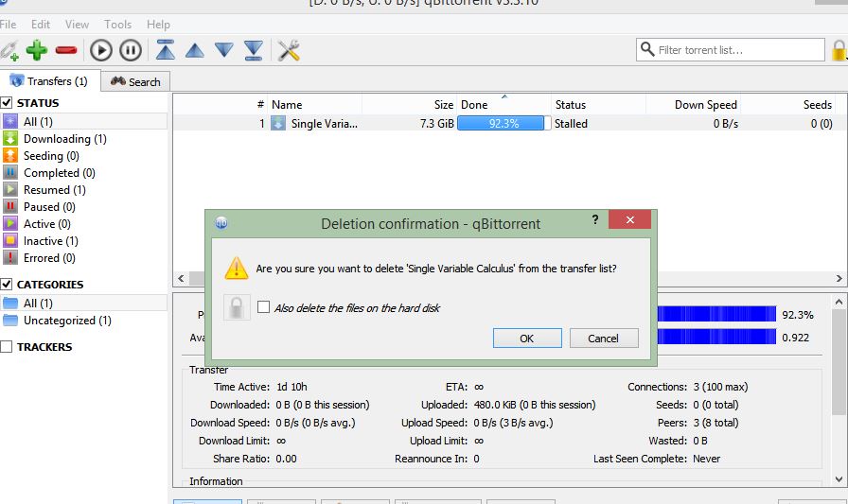
Task: Click the yellow warning triangle icon in the dialog
Action: tap(237, 269)
